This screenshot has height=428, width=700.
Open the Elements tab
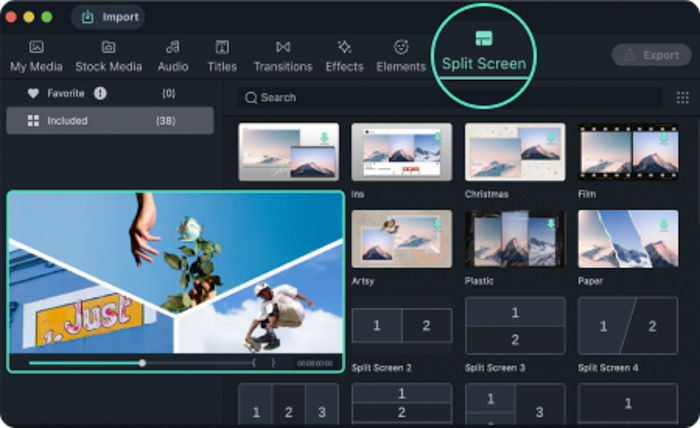401,56
